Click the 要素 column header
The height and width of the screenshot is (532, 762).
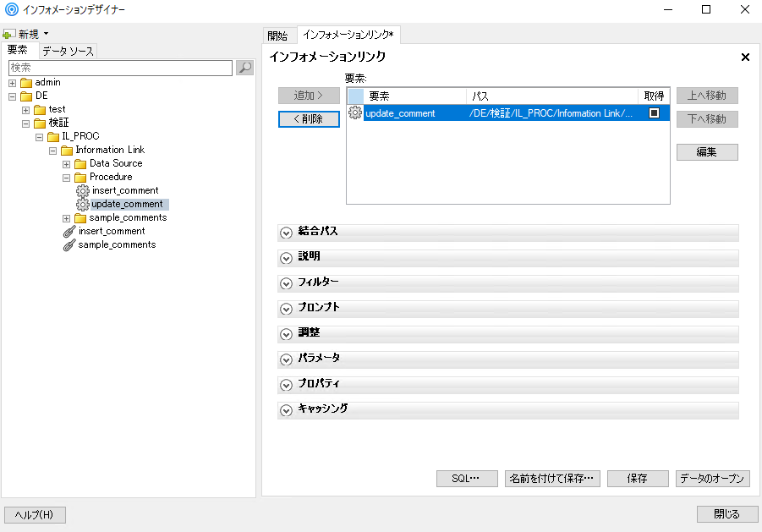pyautogui.click(x=414, y=96)
